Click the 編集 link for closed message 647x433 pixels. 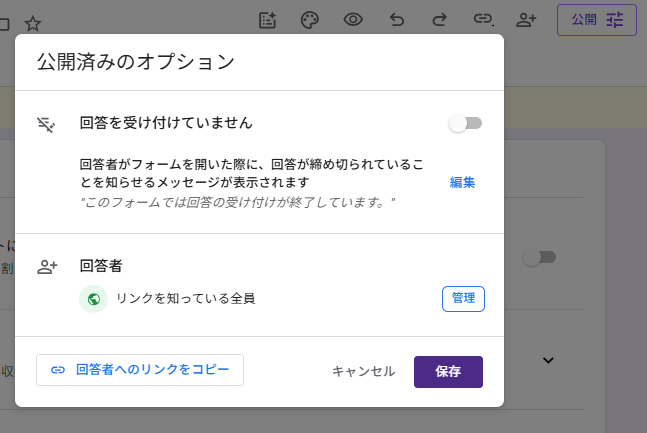(x=462, y=182)
